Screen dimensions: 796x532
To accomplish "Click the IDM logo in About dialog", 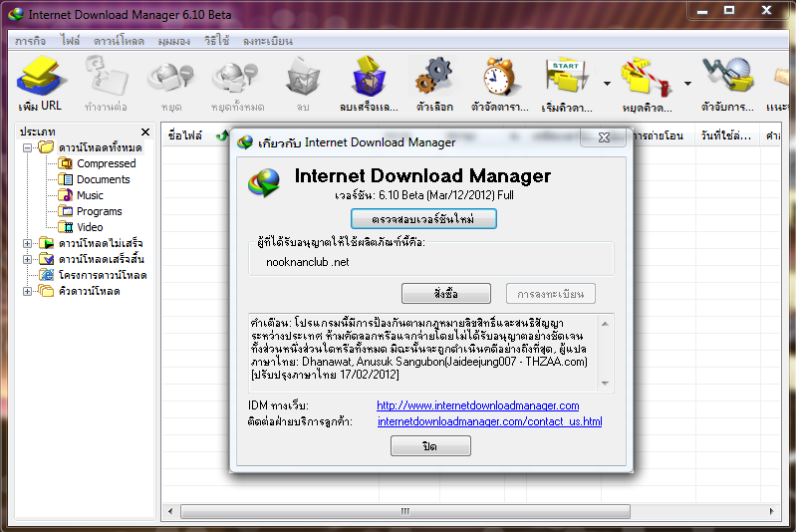I will pos(264,183).
